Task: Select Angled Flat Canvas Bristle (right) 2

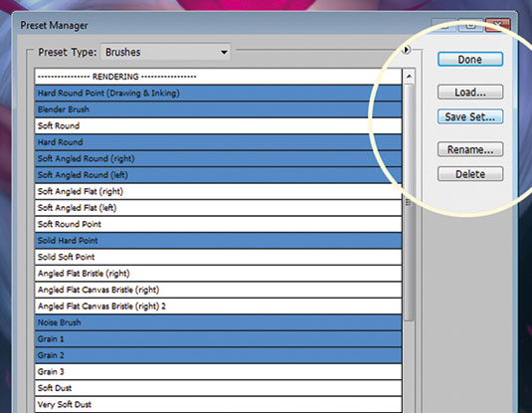Action: (218, 306)
